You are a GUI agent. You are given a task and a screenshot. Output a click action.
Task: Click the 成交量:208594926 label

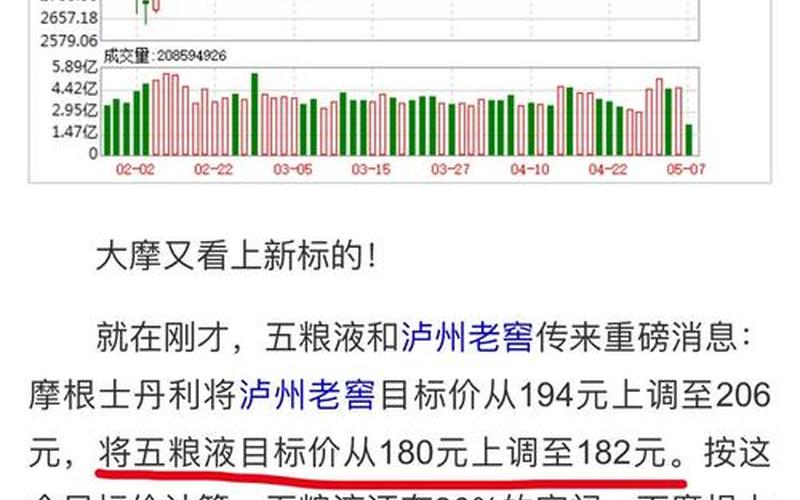[165, 56]
